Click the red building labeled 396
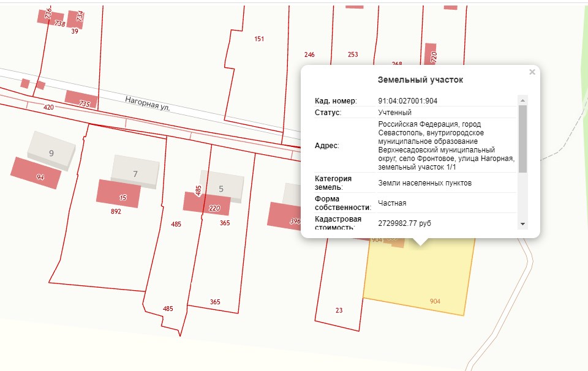This screenshot has width=588, height=371. pos(284,215)
